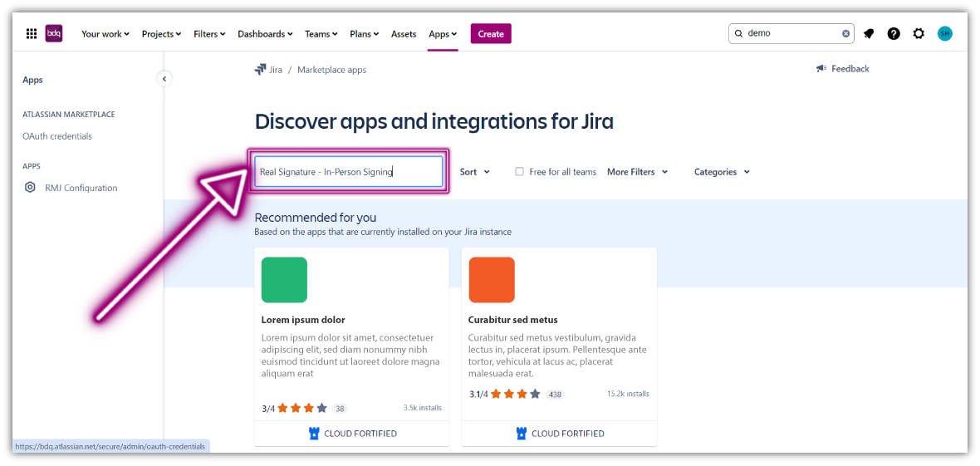This screenshot has width=980, height=466.
Task: Expand the More Filters dropdown
Action: 638,171
